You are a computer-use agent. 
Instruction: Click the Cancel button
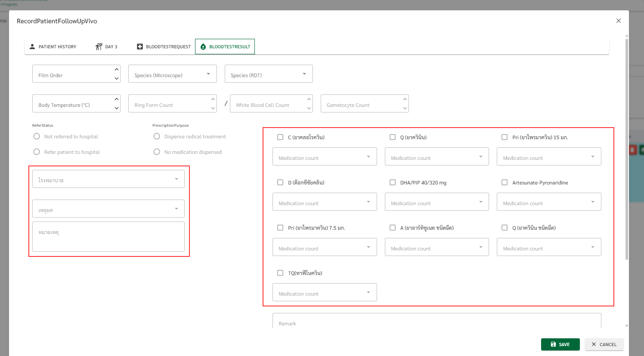tap(604, 344)
